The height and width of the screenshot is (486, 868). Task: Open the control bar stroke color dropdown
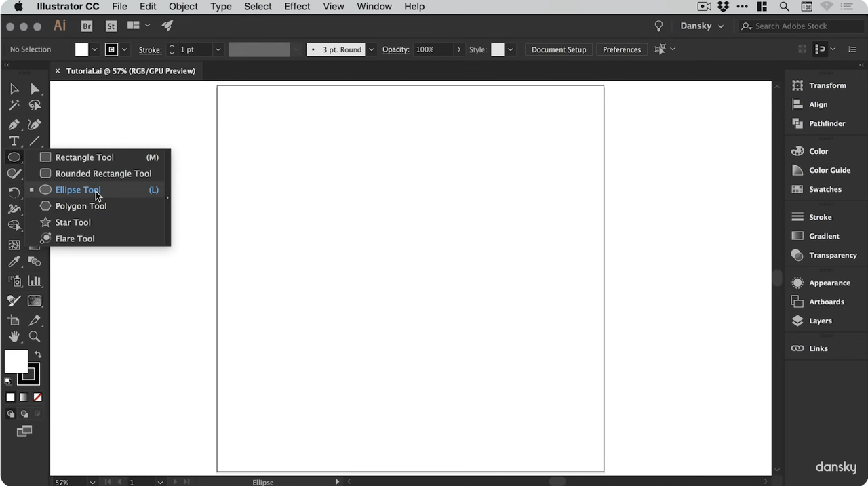[124, 49]
